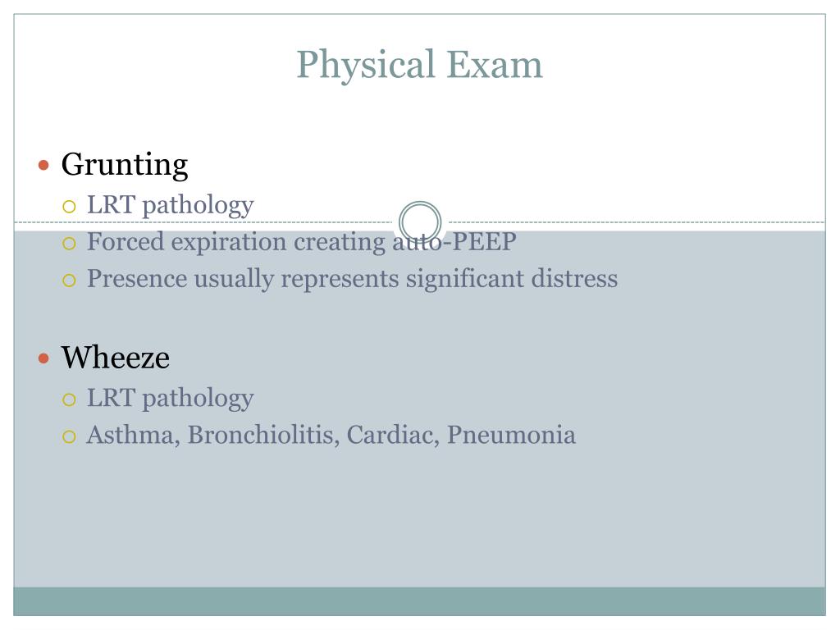
Task: Click the dark teal footer bar
Action: [419, 601]
